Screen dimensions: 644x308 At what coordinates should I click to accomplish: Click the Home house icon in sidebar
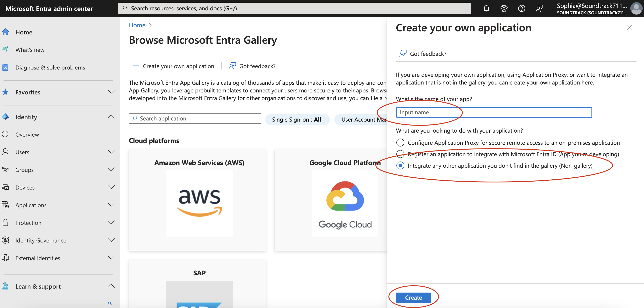click(5, 32)
